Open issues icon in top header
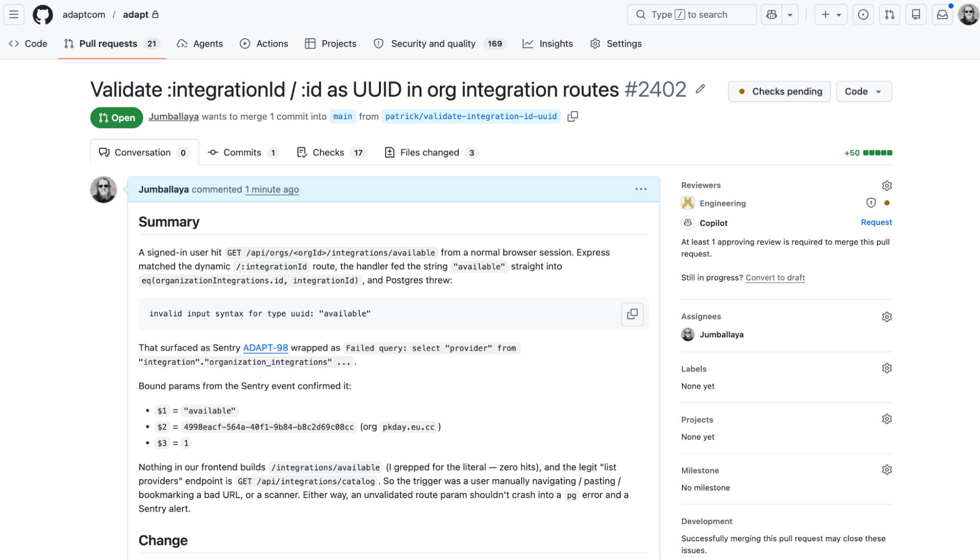Screen dimensions: 980x560 pyautogui.click(x=863, y=15)
